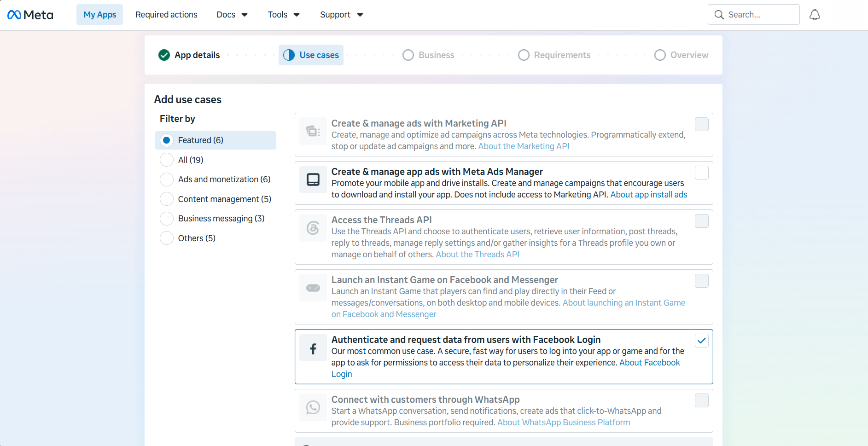Check the Instant Game use case box
The width and height of the screenshot is (868, 446).
tap(702, 281)
